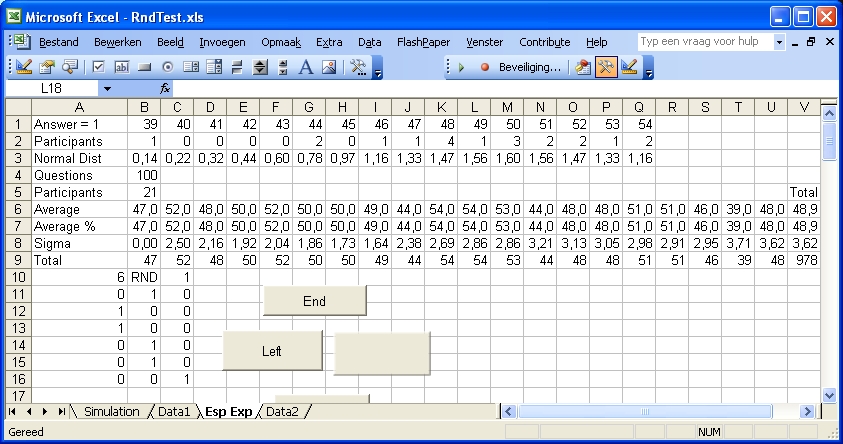Click the View Code icon
Viewport: 843px width, 444px height.
click(x=70, y=67)
